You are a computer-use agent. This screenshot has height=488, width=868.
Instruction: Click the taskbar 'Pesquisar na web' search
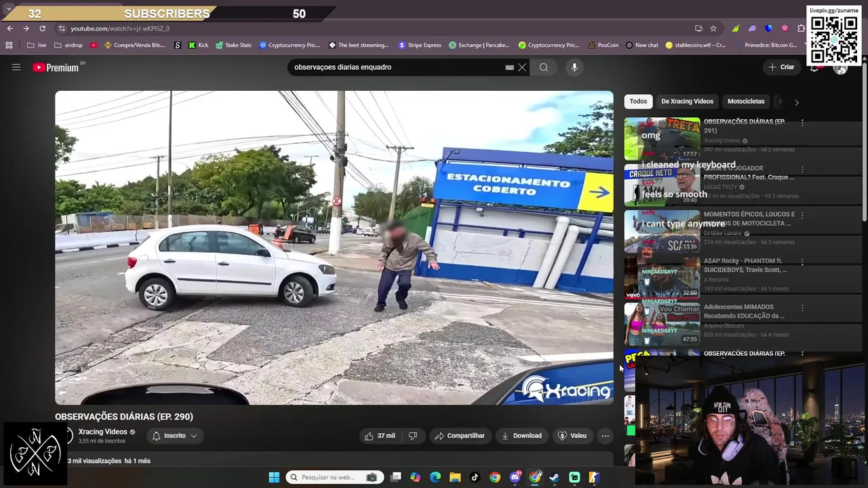pos(334,477)
